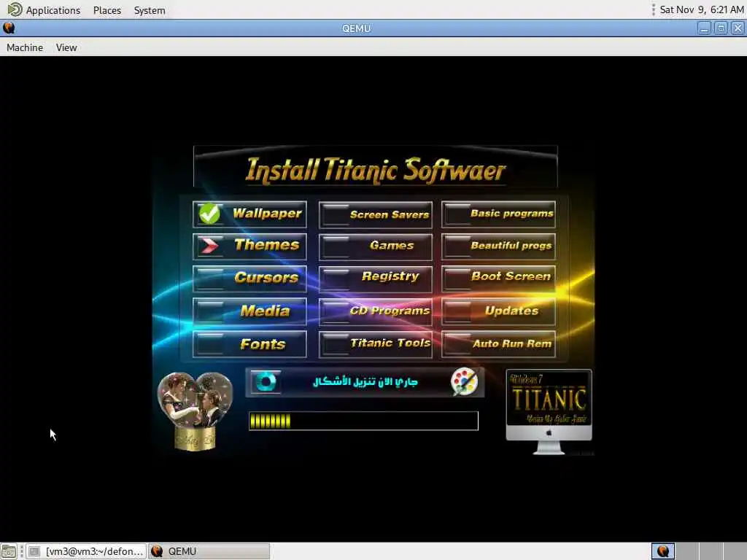This screenshot has width=747, height=560.
Task: Click the Titanic iMac monitor image
Action: [549, 411]
